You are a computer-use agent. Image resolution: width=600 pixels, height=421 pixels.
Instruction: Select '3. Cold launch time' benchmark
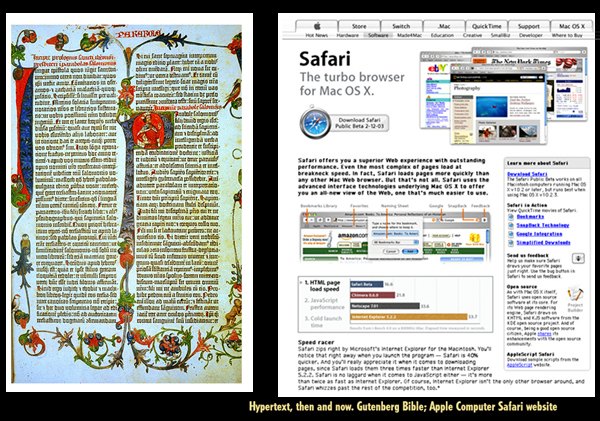(x=323, y=321)
